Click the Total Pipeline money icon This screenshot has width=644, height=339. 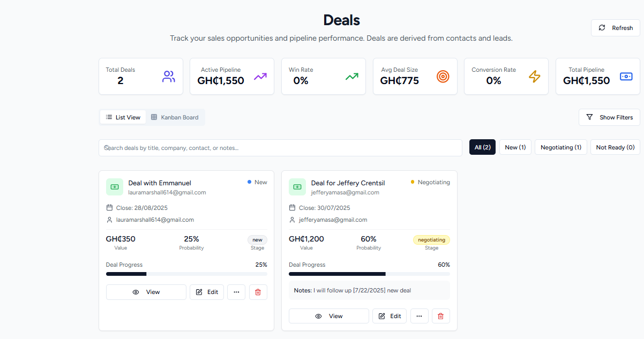tap(626, 77)
